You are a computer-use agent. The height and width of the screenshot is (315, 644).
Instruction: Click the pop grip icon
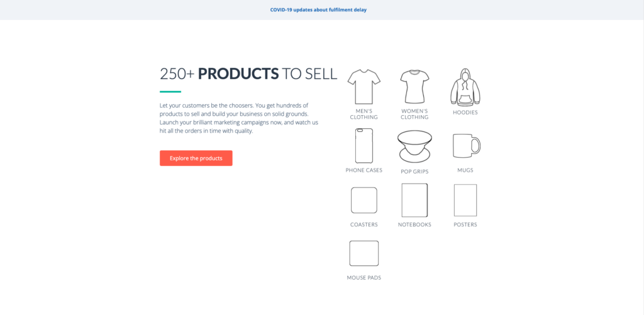[x=415, y=146]
